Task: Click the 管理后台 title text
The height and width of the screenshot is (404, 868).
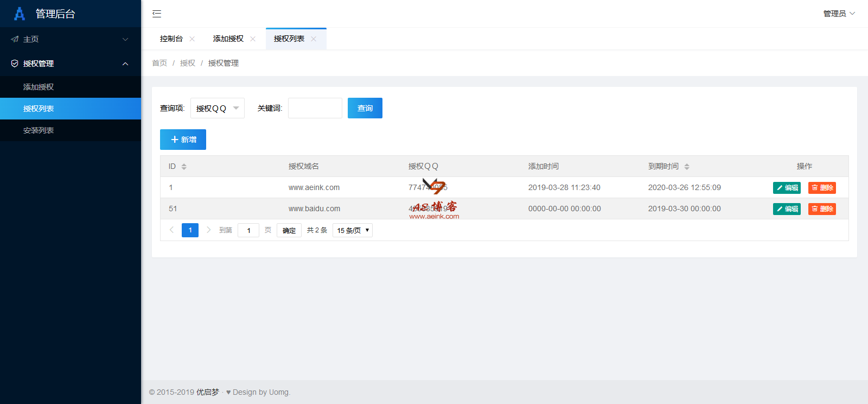Action: click(55, 14)
